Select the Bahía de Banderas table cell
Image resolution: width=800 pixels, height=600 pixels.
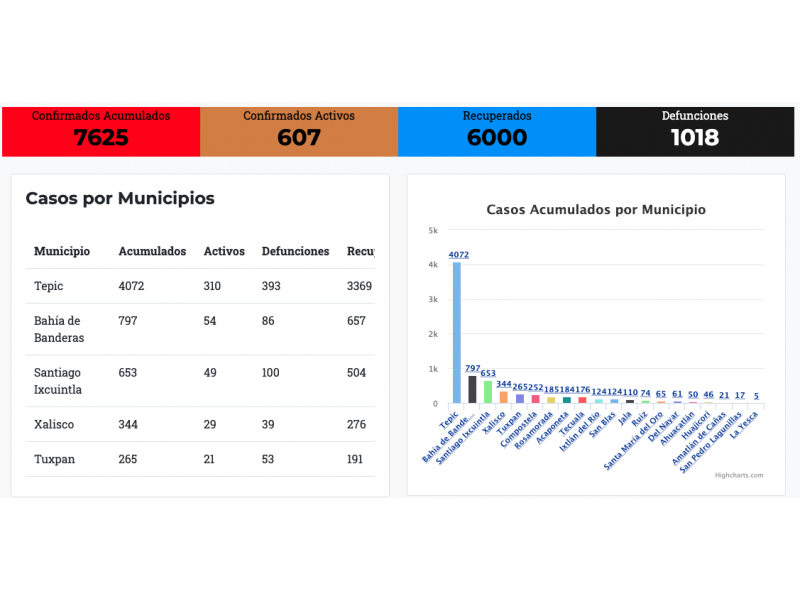point(59,329)
